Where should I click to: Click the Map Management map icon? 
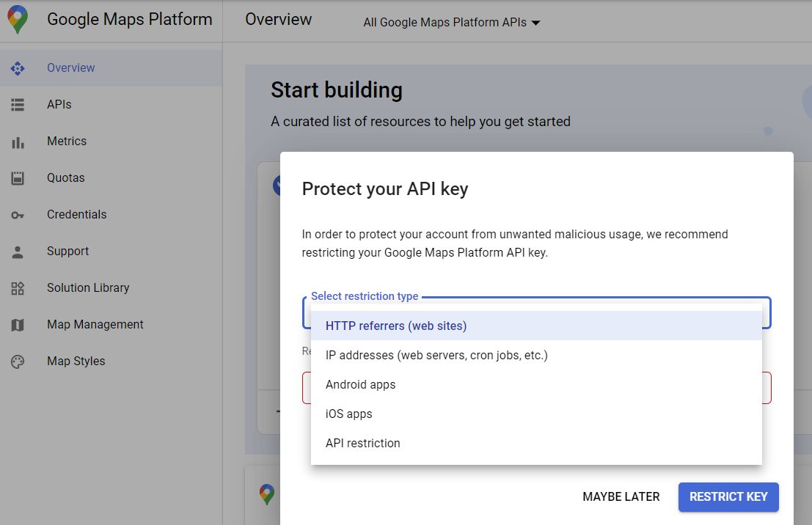pyautogui.click(x=18, y=325)
